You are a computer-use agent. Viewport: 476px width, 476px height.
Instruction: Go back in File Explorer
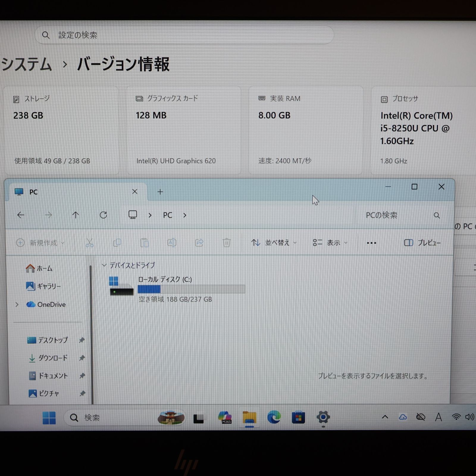[21, 215]
